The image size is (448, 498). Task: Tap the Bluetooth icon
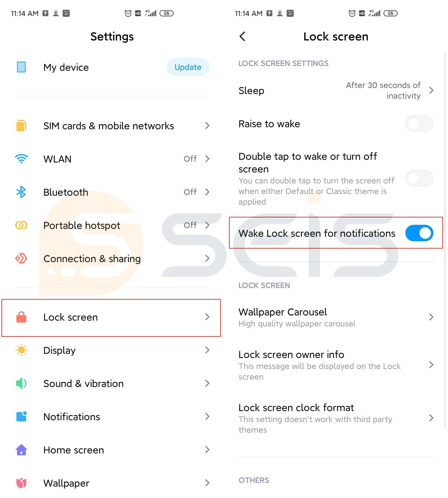[x=21, y=192]
